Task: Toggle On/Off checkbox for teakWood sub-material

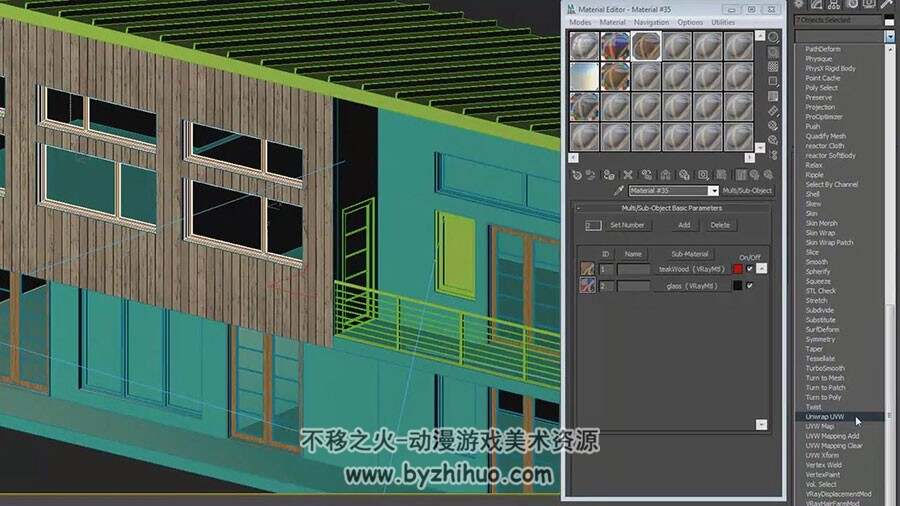Action: pos(749,268)
